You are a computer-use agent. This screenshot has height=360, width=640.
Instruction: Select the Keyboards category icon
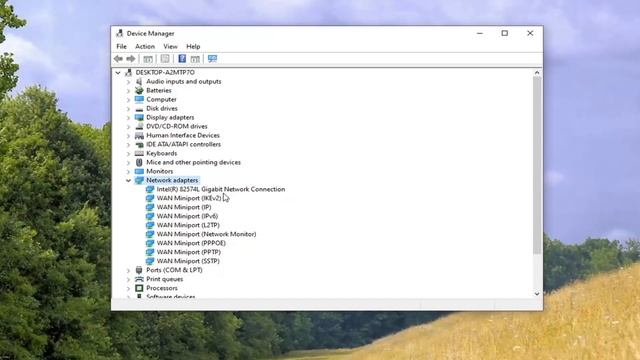139,153
